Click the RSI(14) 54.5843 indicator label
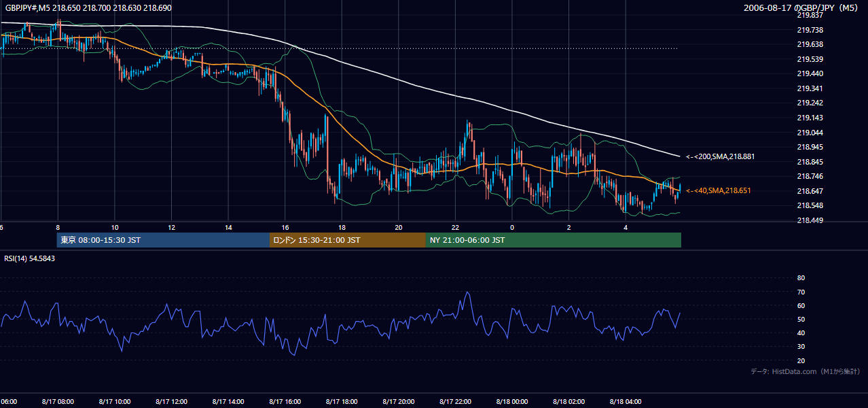The height and width of the screenshot is (408, 868). [29, 258]
